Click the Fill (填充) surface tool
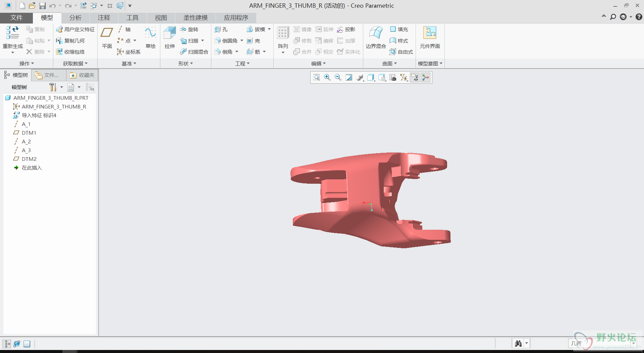 tap(399, 30)
